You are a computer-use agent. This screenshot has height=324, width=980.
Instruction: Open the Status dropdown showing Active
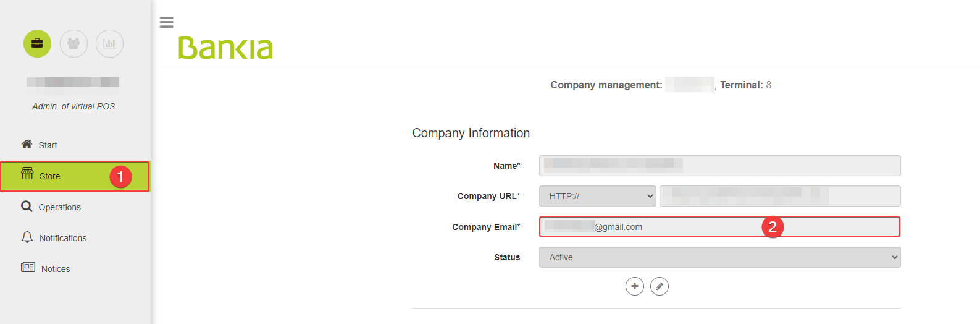[719, 257]
